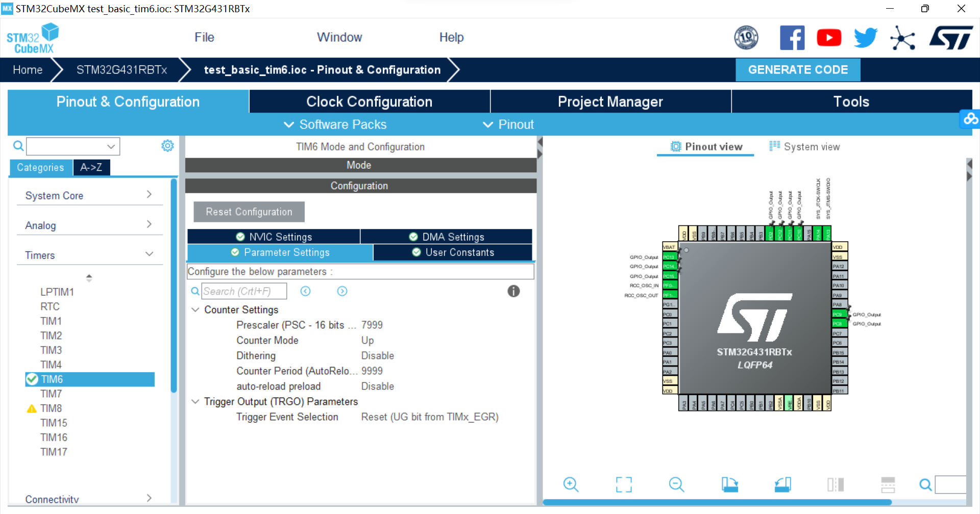Viewport: 980px width, 514px height.
Task: Toggle the vertical split view icon
Action: coord(836,484)
